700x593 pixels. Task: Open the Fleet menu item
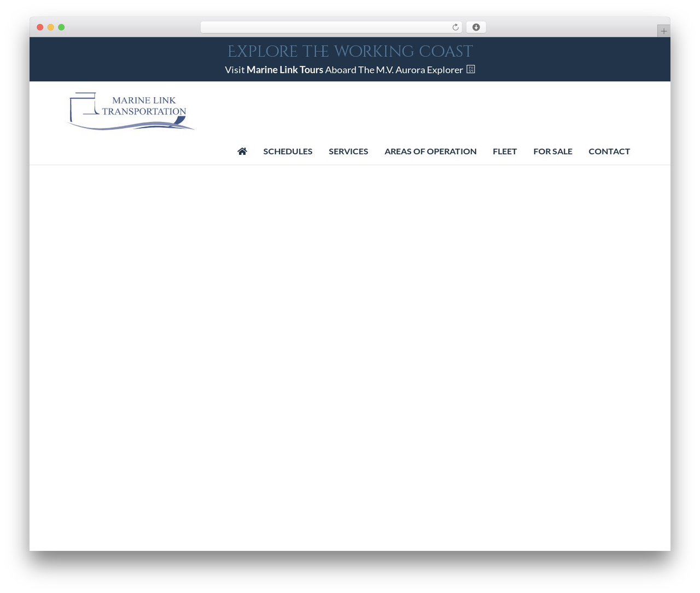(x=505, y=152)
